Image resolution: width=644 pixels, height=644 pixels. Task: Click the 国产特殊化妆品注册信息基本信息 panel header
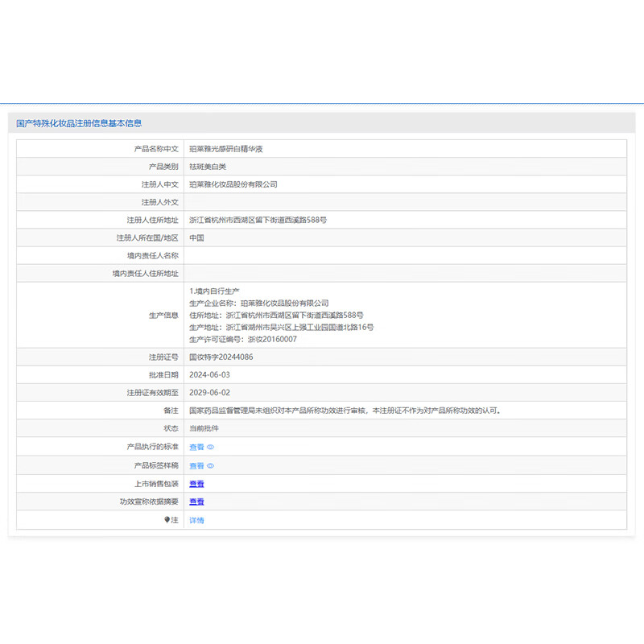pyautogui.click(x=79, y=123)
